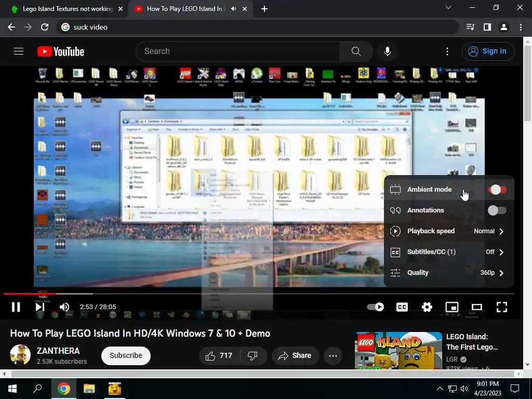Open the ZANTHERA channel name link
Viewport: 532px width, 399px height.
pos(58,351)
